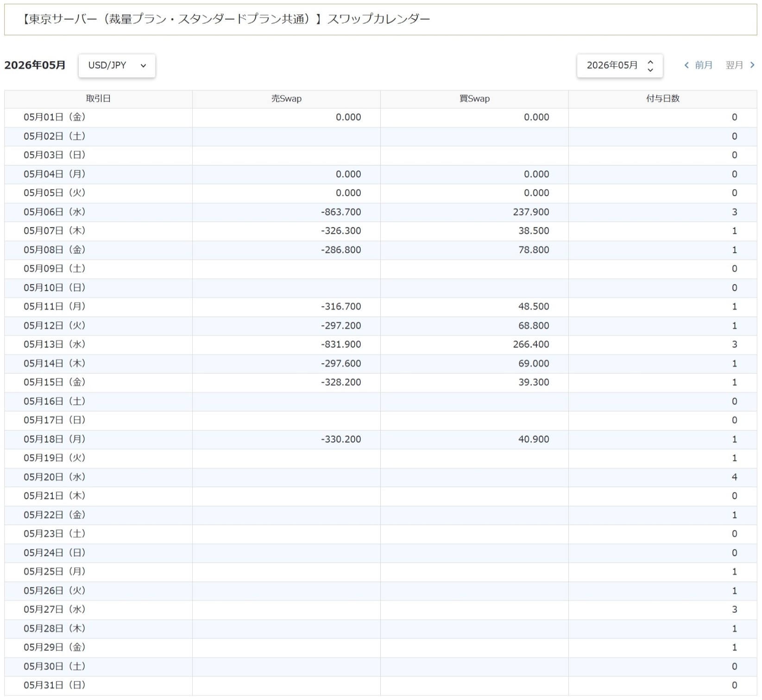
Task: Go to previous month via 前月 link
Action: (x=698, y=65)
